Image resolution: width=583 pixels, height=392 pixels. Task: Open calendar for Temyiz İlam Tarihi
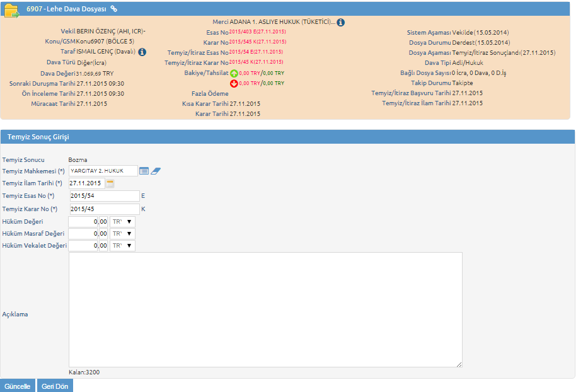click(x=110, y=183)
